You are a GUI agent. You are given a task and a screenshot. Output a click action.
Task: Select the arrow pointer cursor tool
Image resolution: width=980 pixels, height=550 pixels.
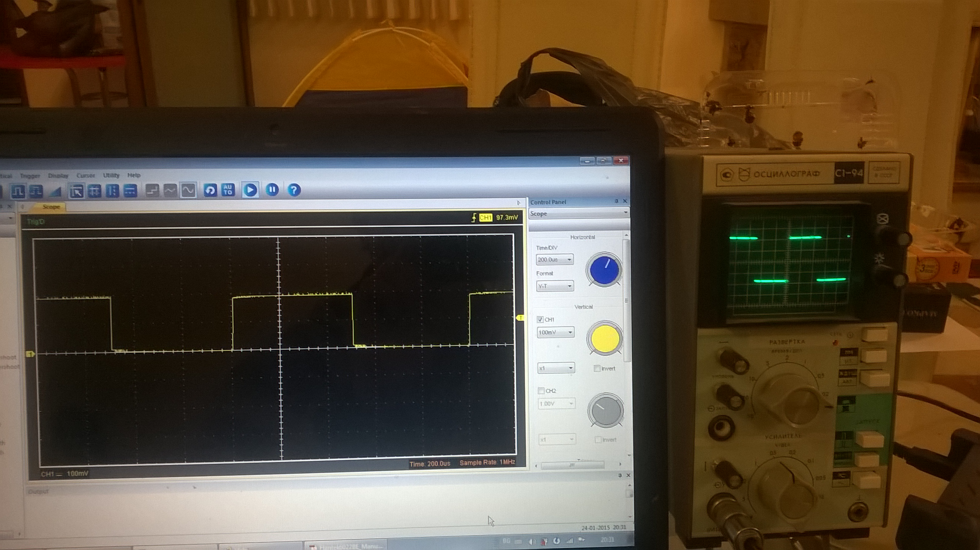coord(76,191)
